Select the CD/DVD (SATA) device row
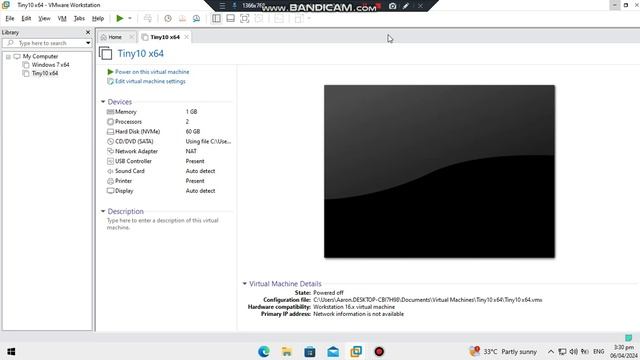 pos(169,141)
